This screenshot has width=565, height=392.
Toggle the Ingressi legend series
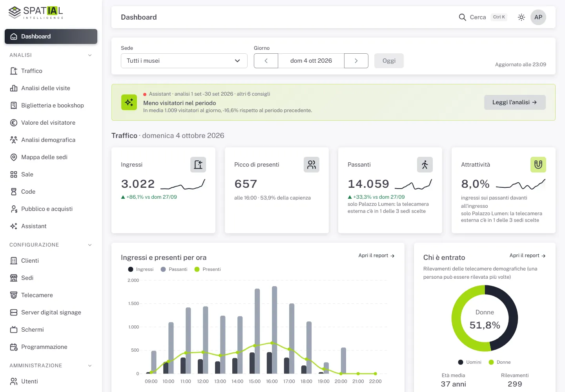coord(141,269)
